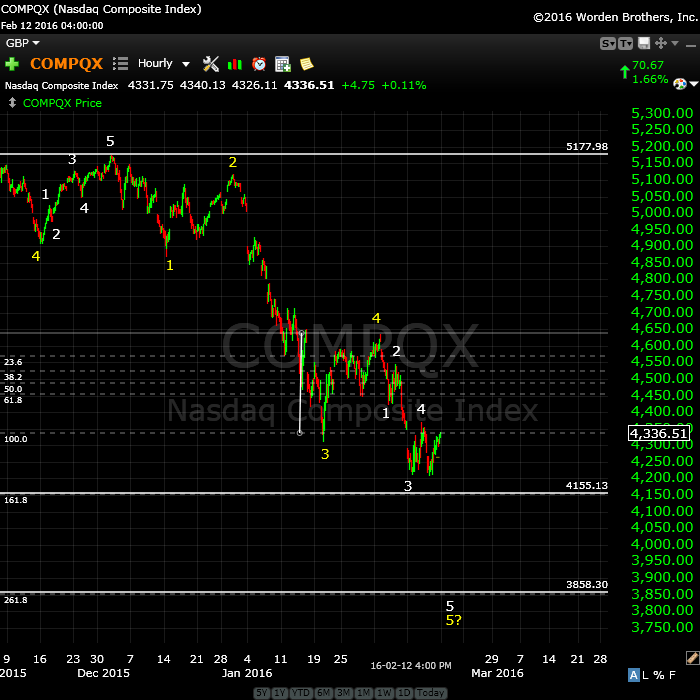The image size is (700, 700).
Task: Expand the gray triangle menu beside move icon
Action: [675, 43]
